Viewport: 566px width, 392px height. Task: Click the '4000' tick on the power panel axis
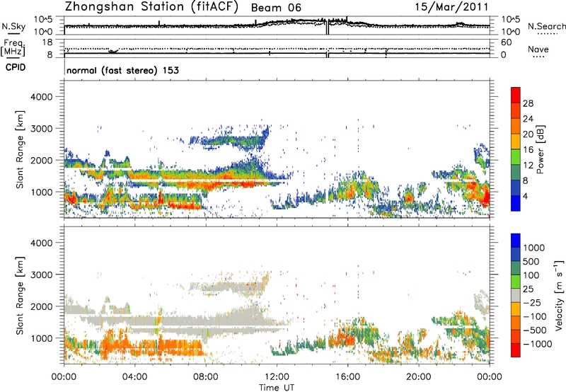pos(41,97)
